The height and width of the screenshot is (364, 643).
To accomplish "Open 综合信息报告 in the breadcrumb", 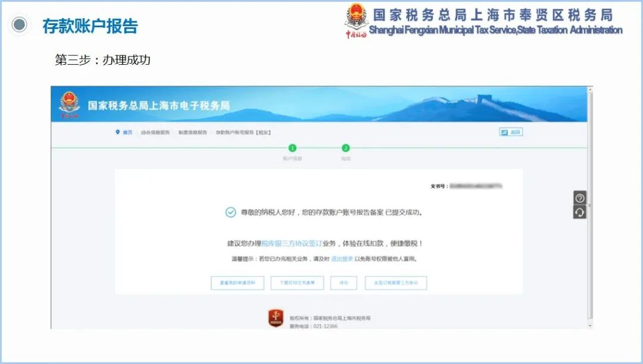I will 155,132.
